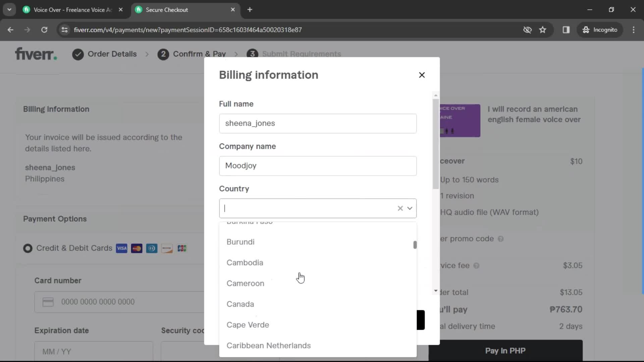644x362 pixels.
Task: Click the address bar URL
Action: click(188, 30)
